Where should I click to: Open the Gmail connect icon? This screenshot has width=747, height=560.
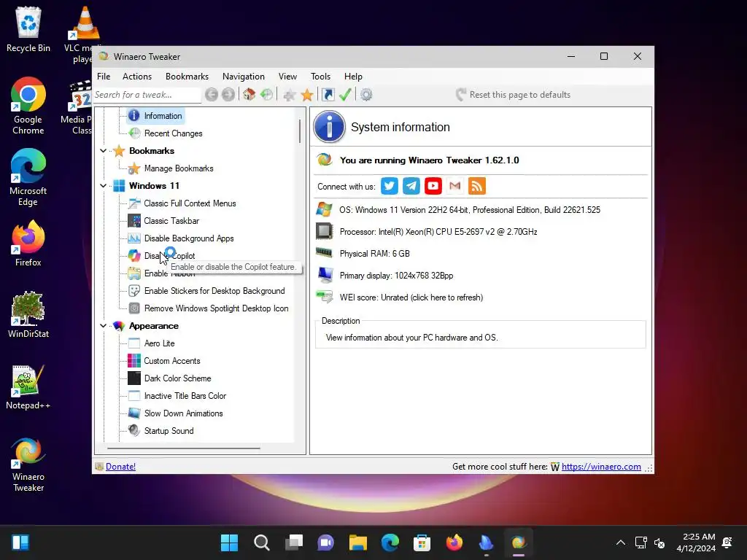[455, 186]
